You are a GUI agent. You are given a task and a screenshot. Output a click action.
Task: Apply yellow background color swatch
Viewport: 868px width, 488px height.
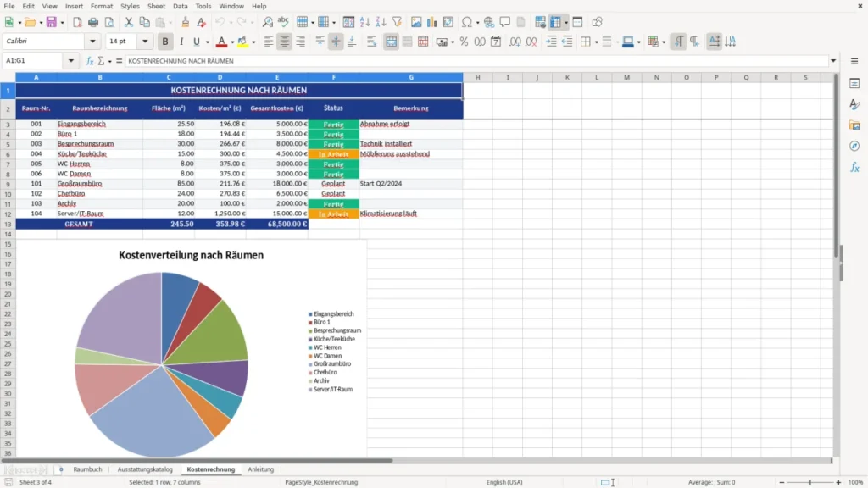(x=243, y=42)
